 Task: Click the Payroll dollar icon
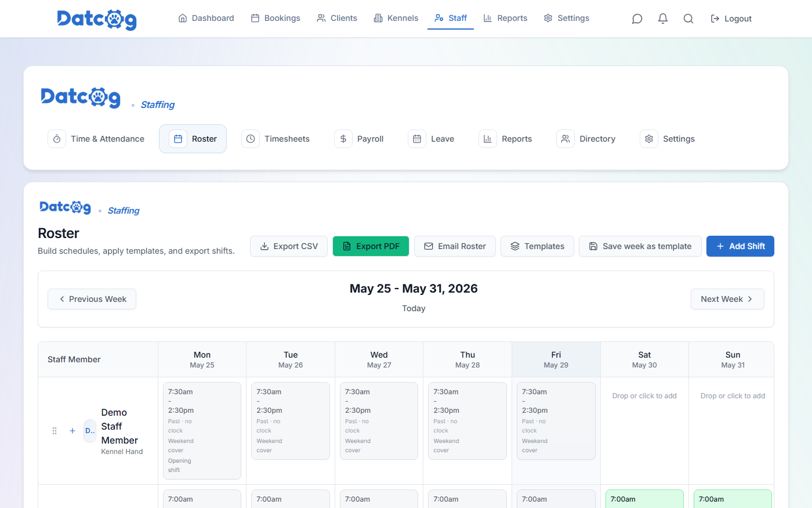[343, 139]
